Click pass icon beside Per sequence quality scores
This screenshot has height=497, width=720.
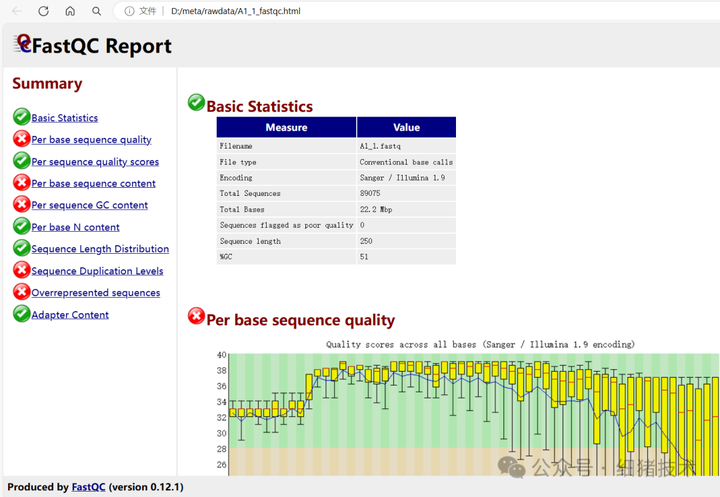coord(22,160)
